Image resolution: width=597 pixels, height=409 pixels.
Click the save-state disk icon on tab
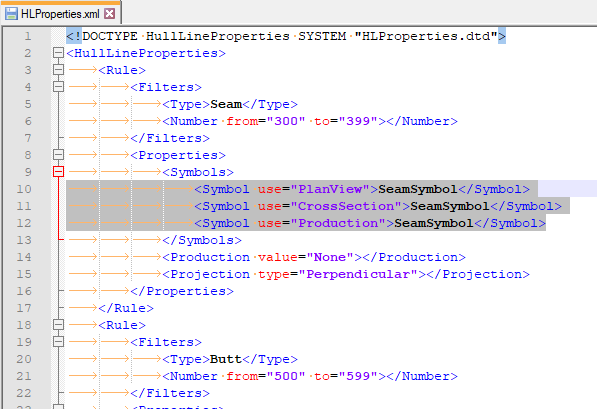[x=11, y=14]
